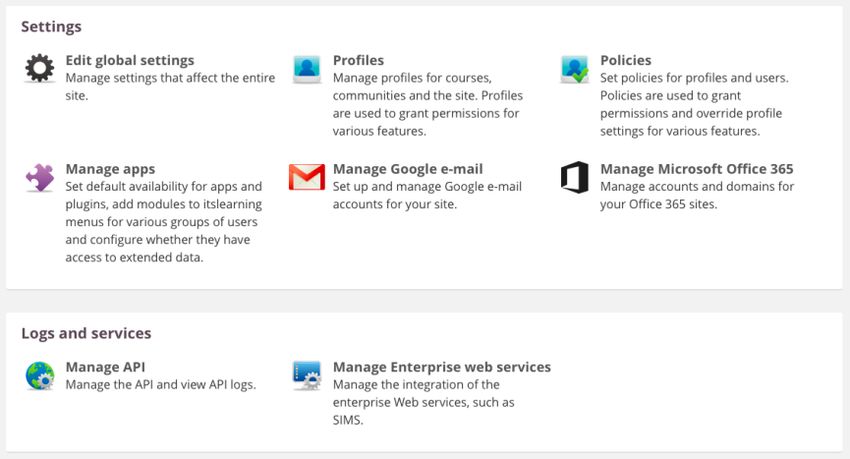Click the Settings section heading
This screenshot has width=850, height=459.
coord(51,27)
